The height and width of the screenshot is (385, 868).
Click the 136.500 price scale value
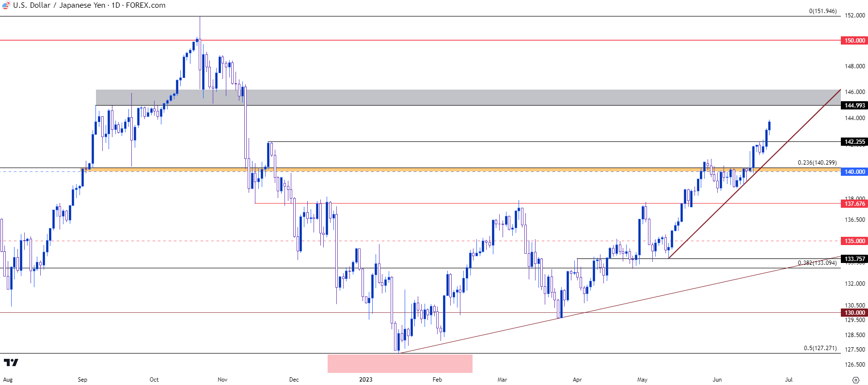pyautogui.click(x=855, y=220)
